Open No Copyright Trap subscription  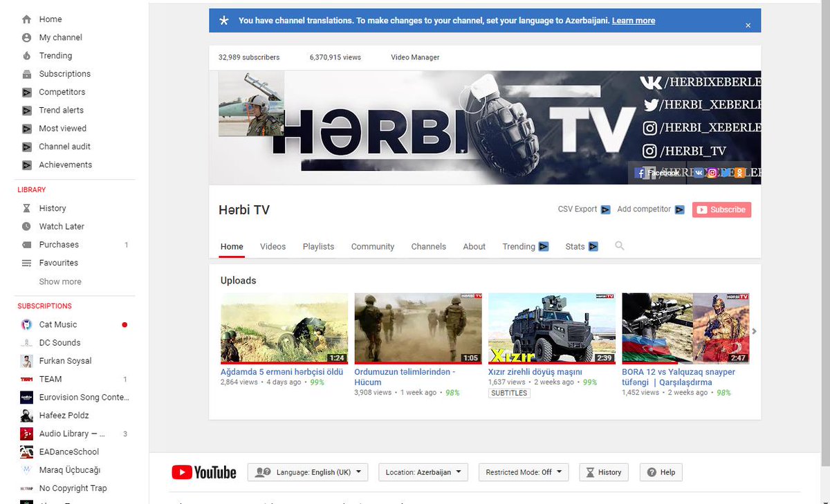pos(73,488)
